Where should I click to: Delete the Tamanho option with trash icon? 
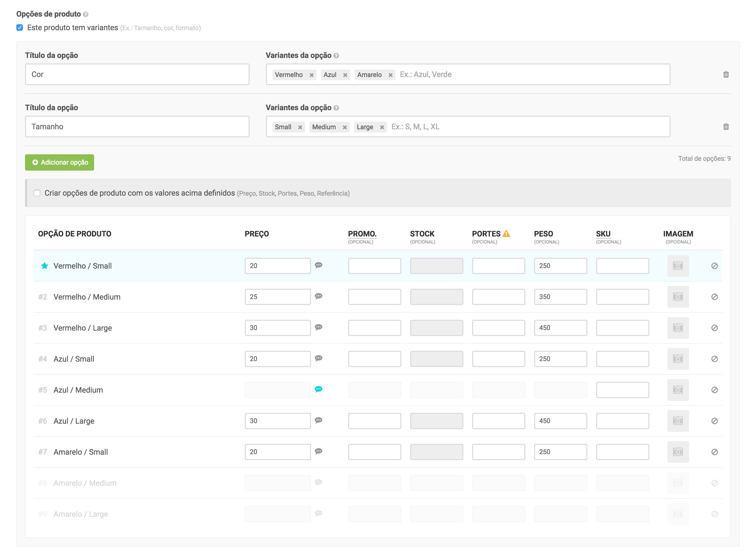pyautogui.click(x=726, y=127)
